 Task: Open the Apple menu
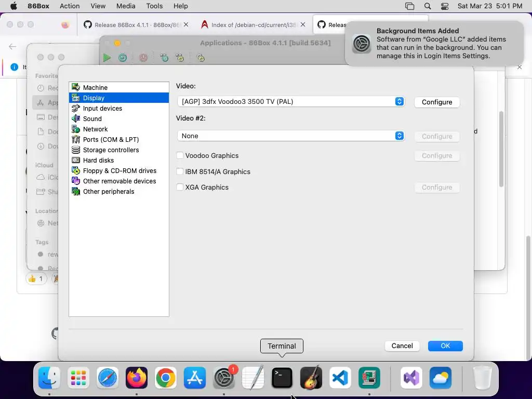point(14,6)
